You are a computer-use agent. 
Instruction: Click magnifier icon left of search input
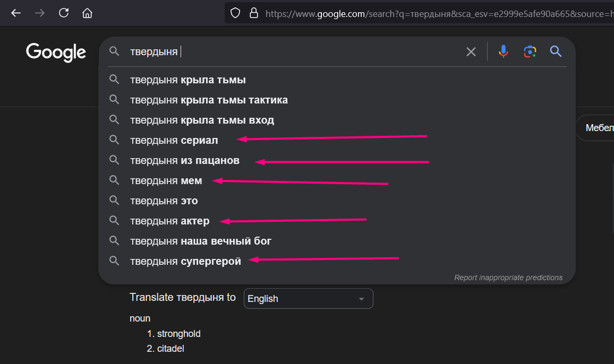click(x=114, y=51)
